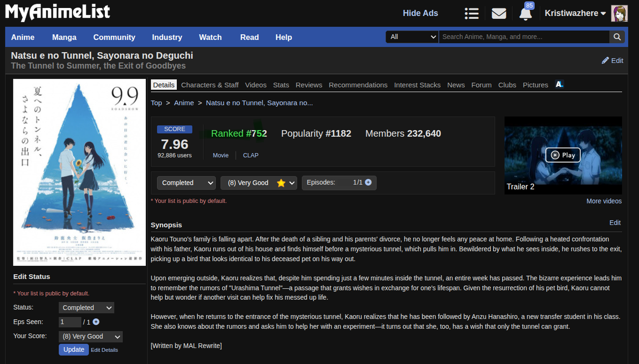Click the Ranked #752 text
The height and width of the screenshot is (364, 639).
(239, 134)
